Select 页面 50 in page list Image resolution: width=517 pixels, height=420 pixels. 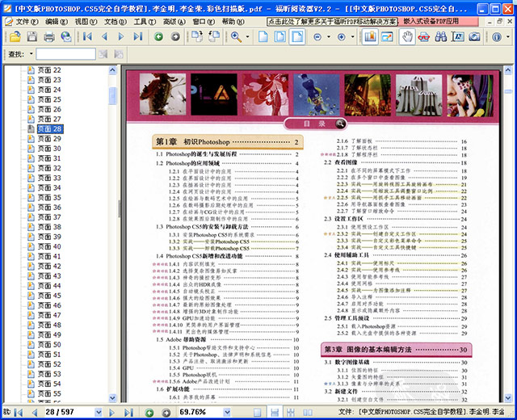[49, 345]
